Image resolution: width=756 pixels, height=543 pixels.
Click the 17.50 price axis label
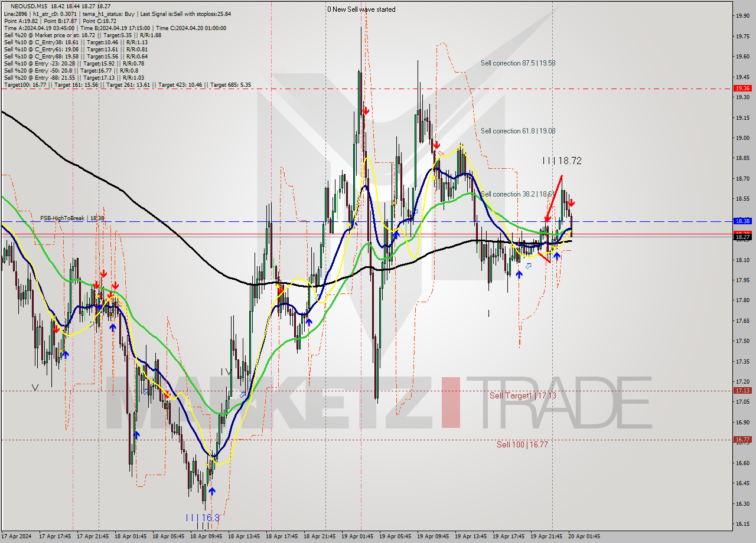pyautogui.click(x=742, y=341)
